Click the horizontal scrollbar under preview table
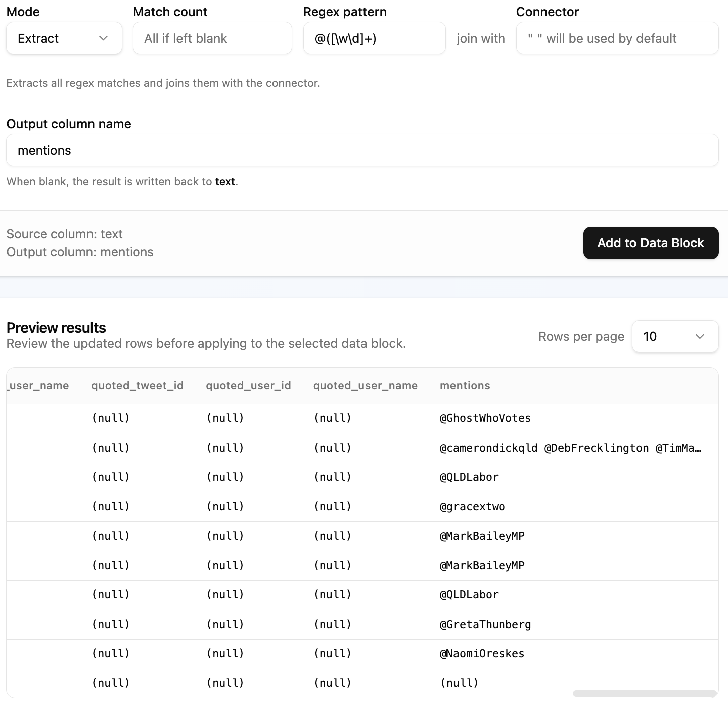The image size is (728, 703). click(x=645, y=694)
